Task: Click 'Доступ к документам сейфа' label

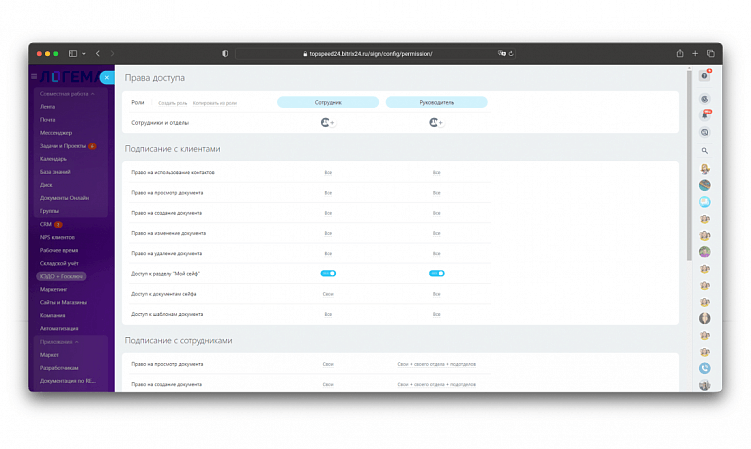Action: tap(164, 294)
